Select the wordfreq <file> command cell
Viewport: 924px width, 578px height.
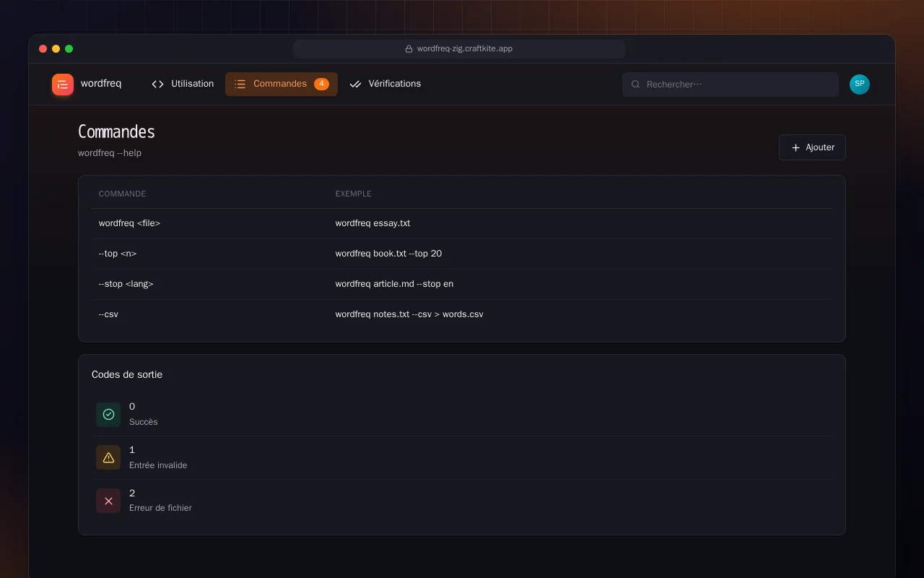click(x=130, y=223)
